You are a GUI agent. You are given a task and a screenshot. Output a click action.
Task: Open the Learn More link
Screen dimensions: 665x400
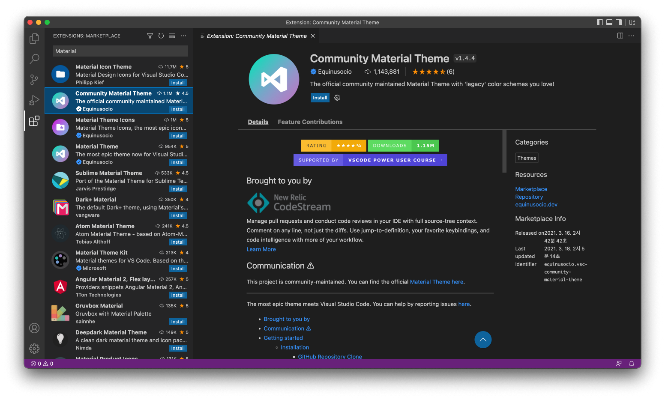tap(261, 249)
